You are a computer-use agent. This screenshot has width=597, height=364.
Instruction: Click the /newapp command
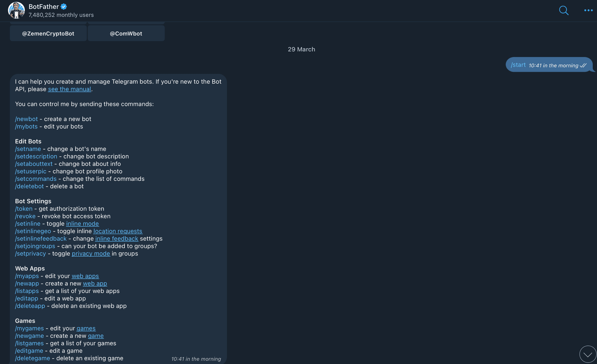tap(27, 283)
